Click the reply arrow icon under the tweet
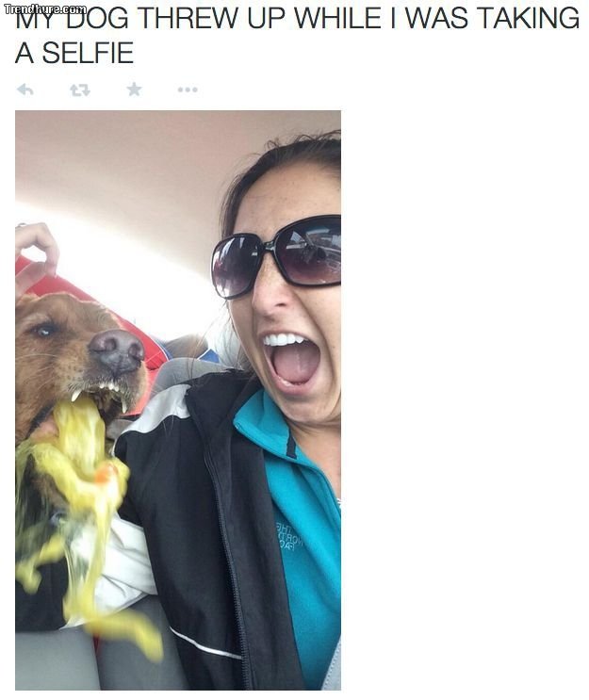589x700 pixels. (x=25, y=90)
